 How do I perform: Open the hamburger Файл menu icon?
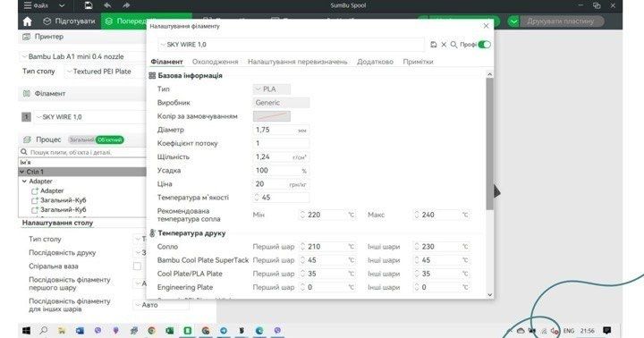tap(28, 5)
